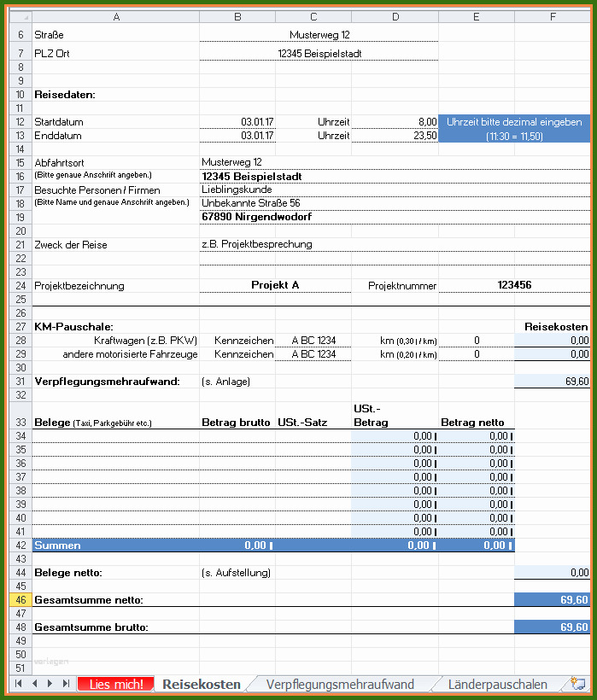Click the blue Gesamtsumme brutto total cell
The image size is (597, 700).
(x=552, y=627)
